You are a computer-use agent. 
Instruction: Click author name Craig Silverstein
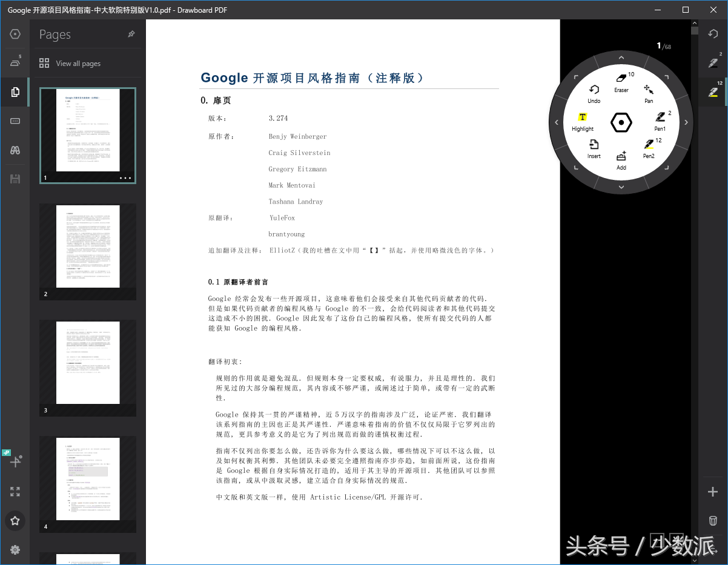[299, 153]
